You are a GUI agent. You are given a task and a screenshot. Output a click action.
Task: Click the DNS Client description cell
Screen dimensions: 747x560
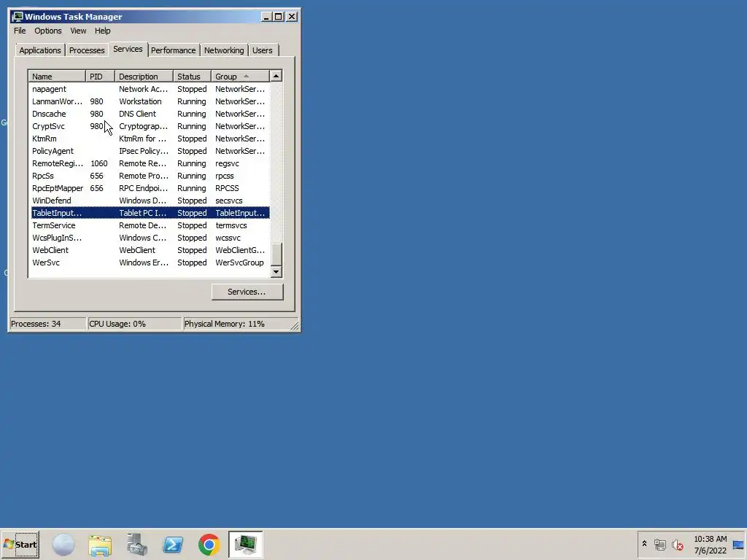tap(138, 114)
